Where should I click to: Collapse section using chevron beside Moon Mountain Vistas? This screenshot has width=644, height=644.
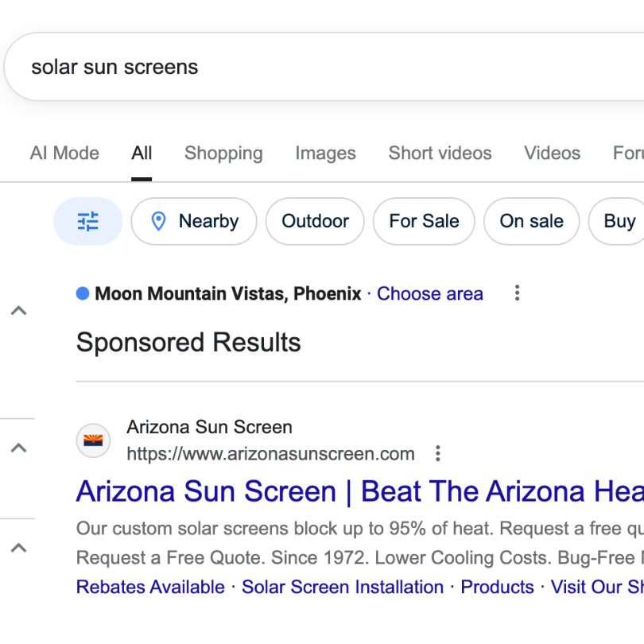[18, 311]
